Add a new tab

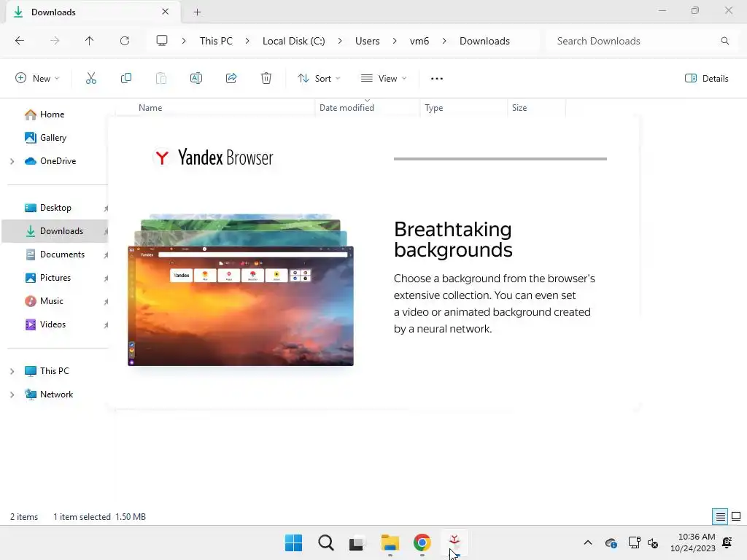coord(197,12)
